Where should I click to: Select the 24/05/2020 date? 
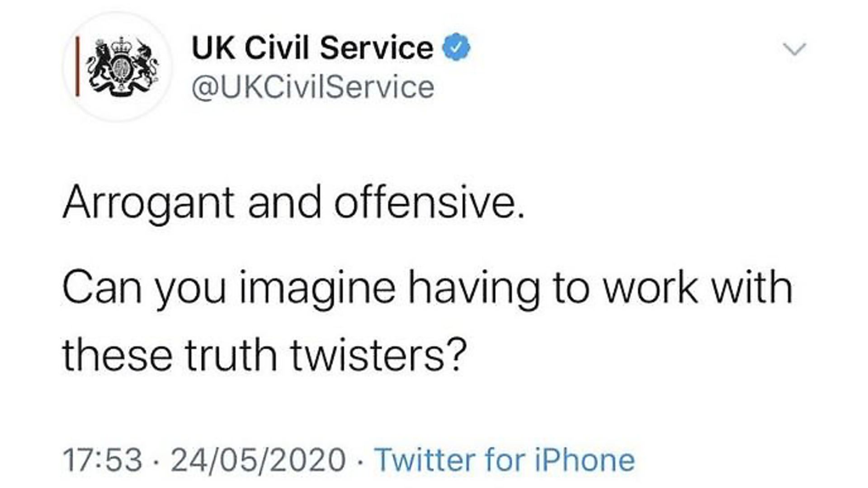click(258, 460)
